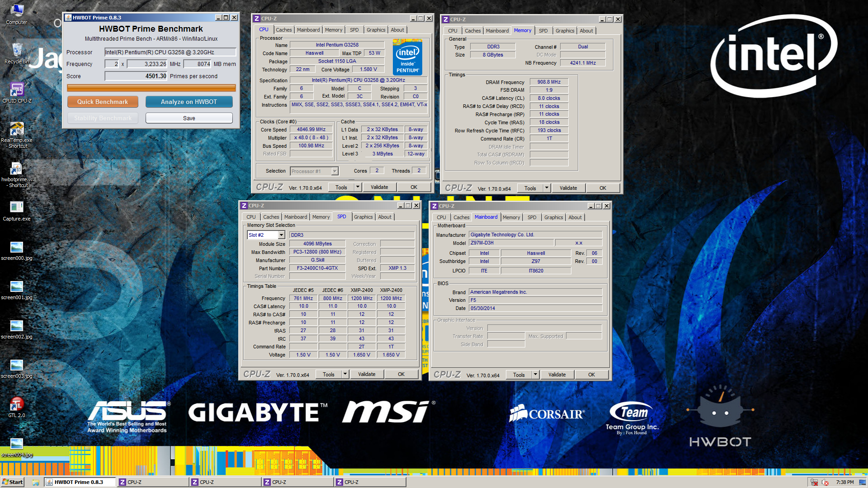The width and height of the screenshot is (868, 488).
Task: Open the SPD tab in the Memory window
Action: [x=543, y=31]
